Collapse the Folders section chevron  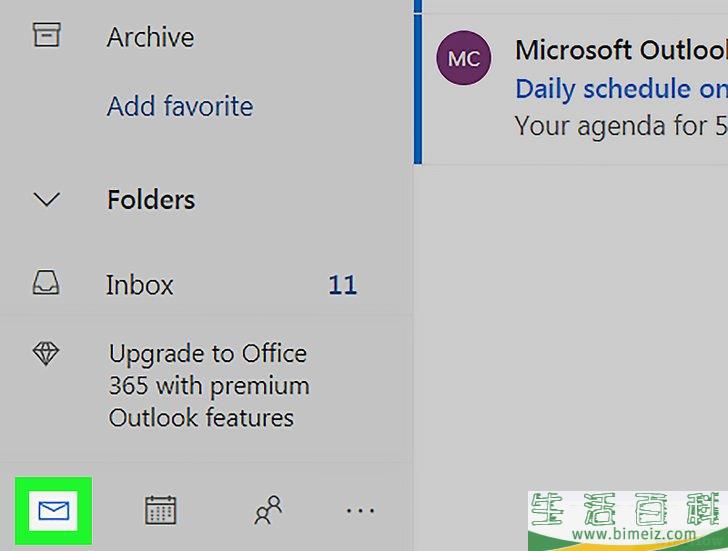click(46, 200)
